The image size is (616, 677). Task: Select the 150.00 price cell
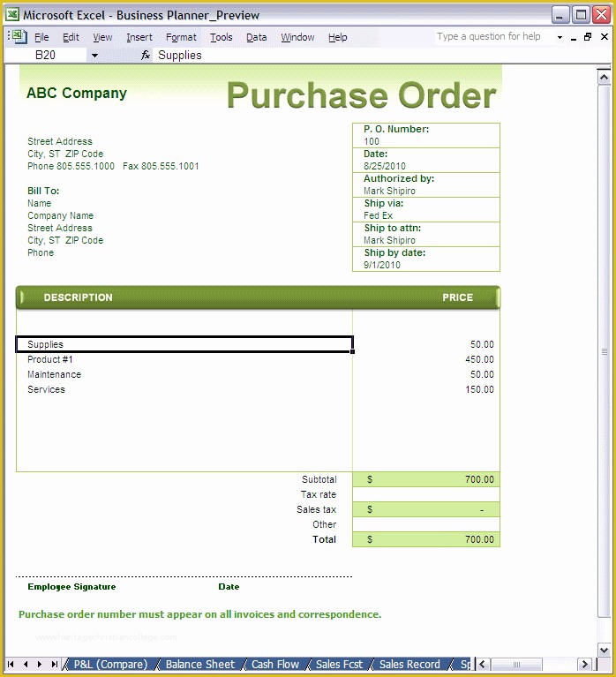coord(426,389)
